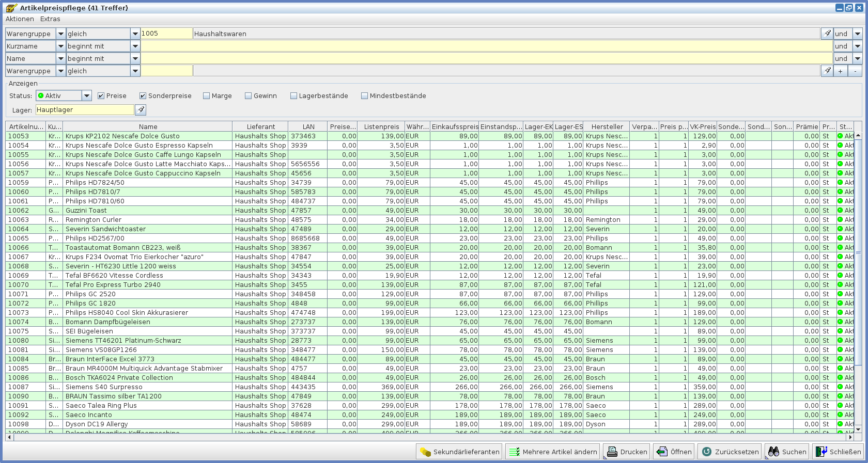The width and height of the screenshot is (868, 463).
Task: Tick the Lagerbestände checkbox
Action: click(294, 96)
